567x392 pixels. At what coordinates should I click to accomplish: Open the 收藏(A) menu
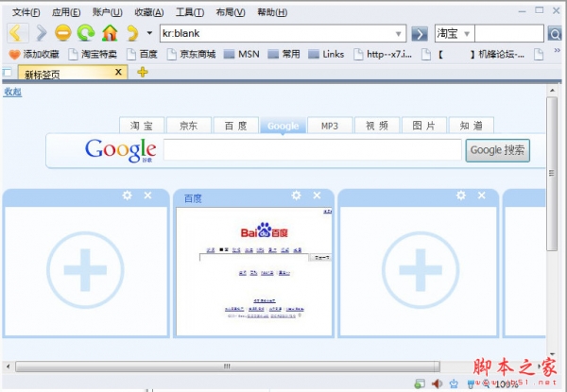tap(149, 12)
